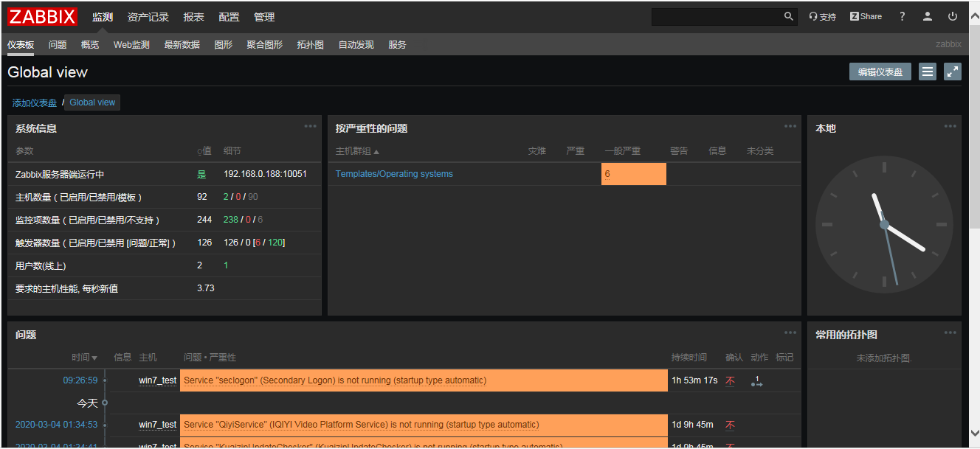This screenshot has width=980, height=449.
Task: Open Templates/Operating systems host group link
Action: click(394, 174)
